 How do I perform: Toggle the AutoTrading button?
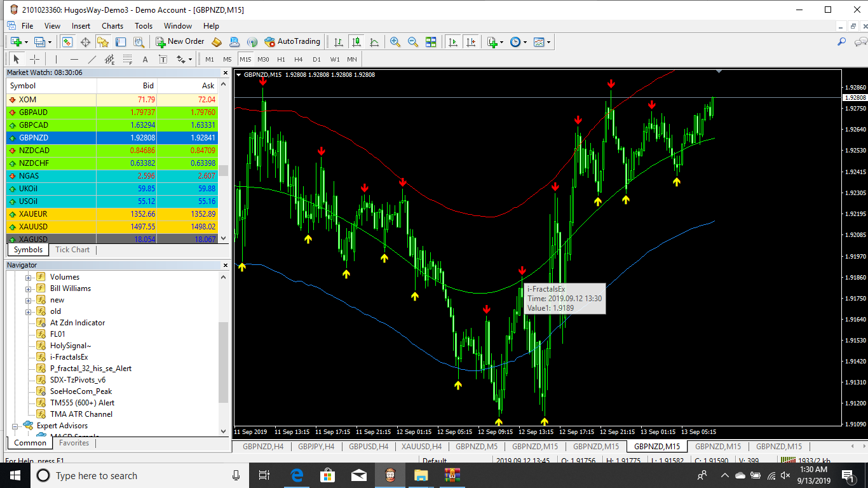click(292, 41)
